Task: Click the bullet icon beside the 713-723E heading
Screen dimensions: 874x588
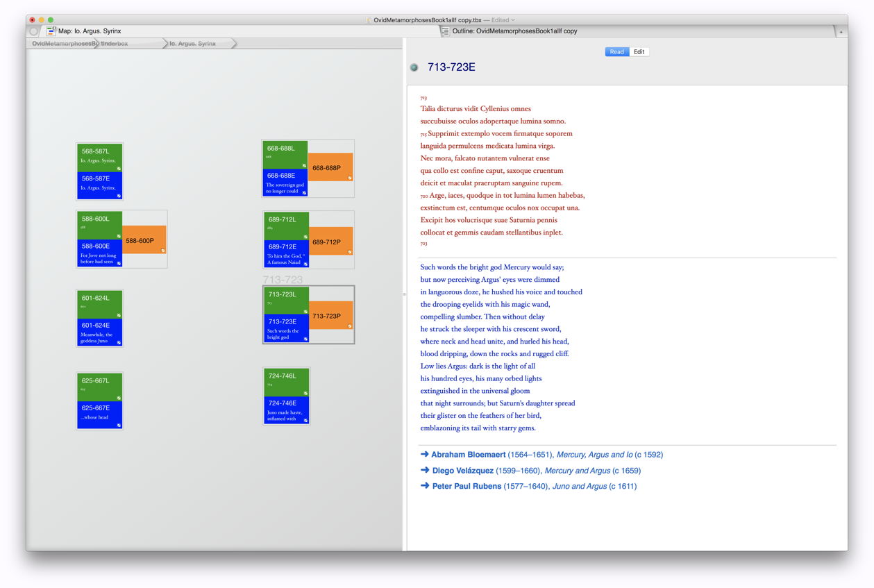Action: coord(414,67)
